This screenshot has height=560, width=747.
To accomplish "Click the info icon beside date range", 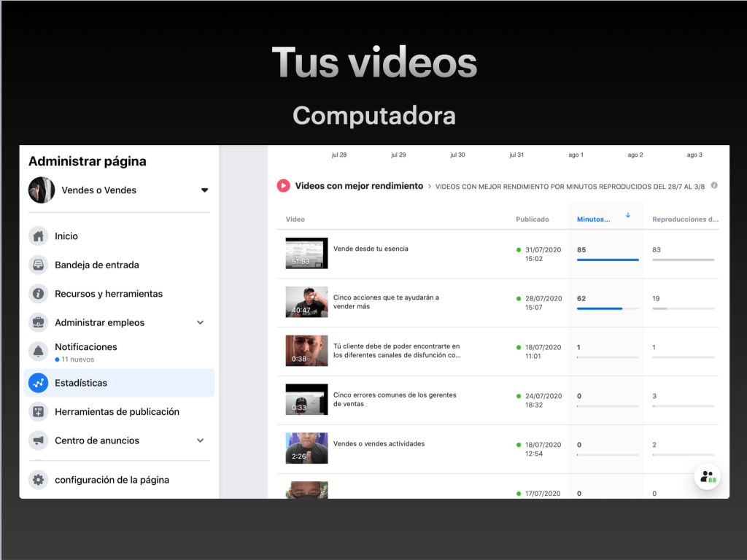I will tap(714, 185).
